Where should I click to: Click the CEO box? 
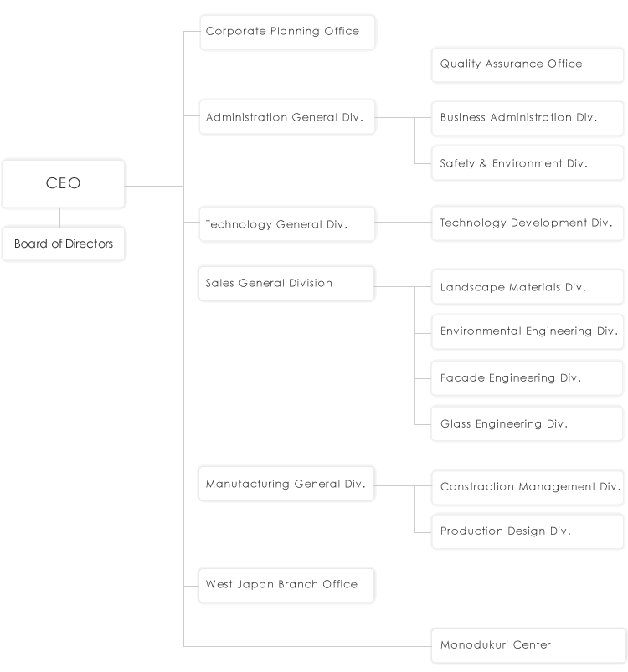63,183
